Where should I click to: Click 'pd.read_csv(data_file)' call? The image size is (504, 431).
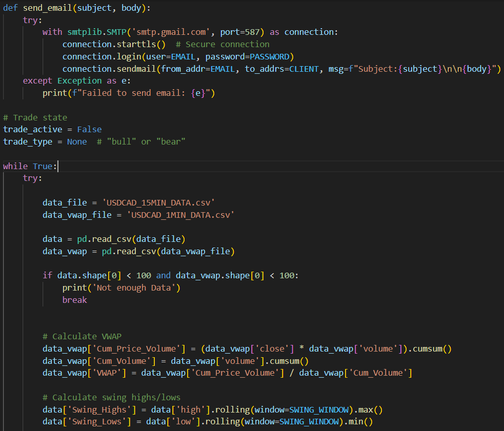coord(131,239)
